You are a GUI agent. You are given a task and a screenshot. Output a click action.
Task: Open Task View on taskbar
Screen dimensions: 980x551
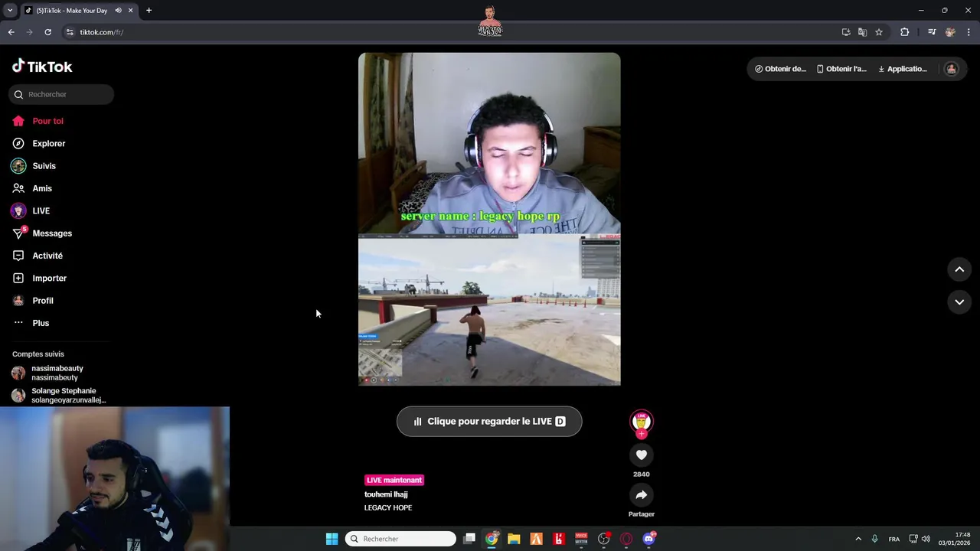pos(469,539)
